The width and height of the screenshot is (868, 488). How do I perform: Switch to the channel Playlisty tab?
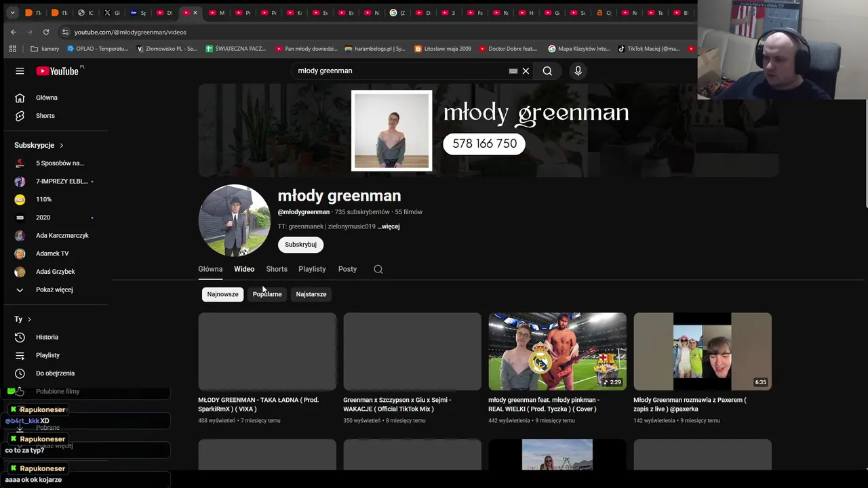[x=312, y=269]
